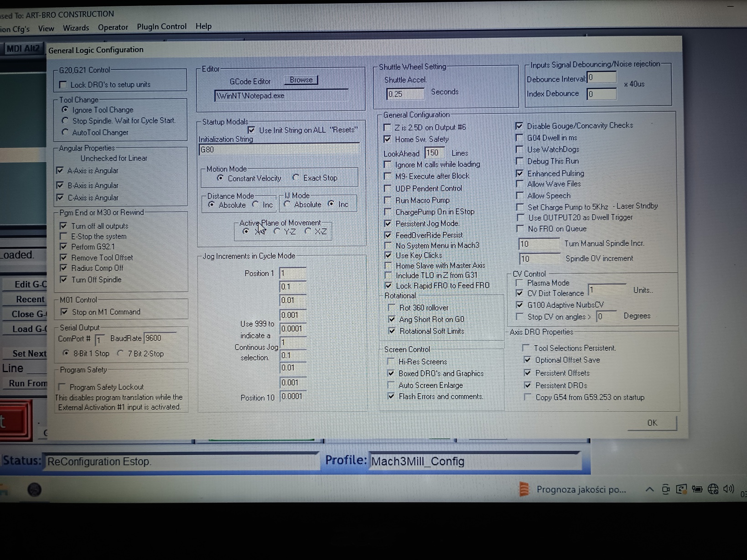The height and width of the screenshot is (560, 747).
Task: Select Stop Spindle Wait for Cycle Start
Action: coord(65,120)
